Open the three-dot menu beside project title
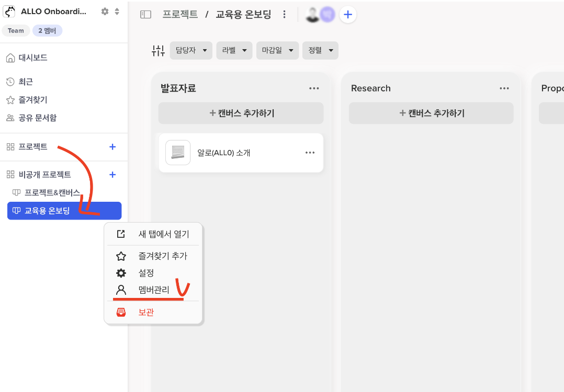The image size is (564, 392). 284,15
